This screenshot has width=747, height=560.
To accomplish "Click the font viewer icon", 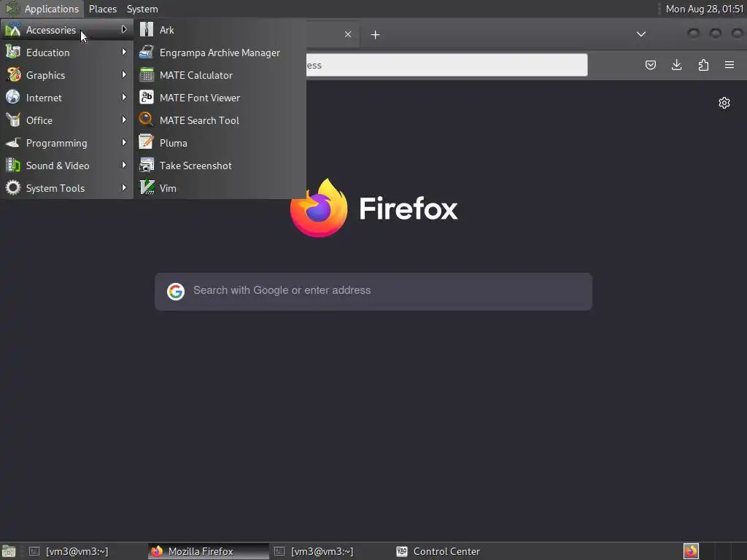I will point(146,97).
